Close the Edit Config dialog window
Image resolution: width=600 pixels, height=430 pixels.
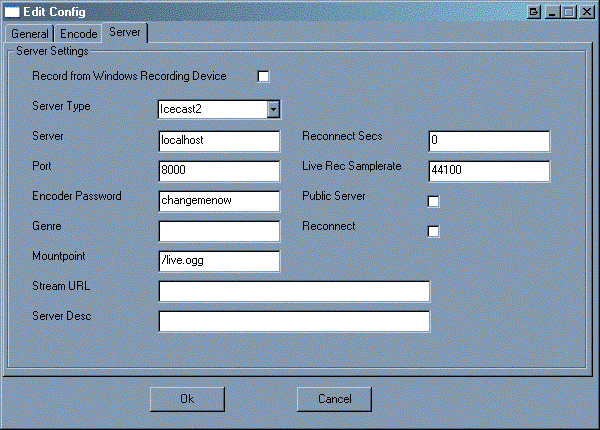coord(584,11)
